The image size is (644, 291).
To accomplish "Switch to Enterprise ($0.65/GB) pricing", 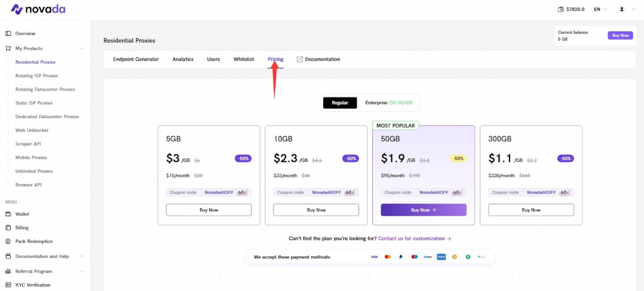I will tap(389, 103).
